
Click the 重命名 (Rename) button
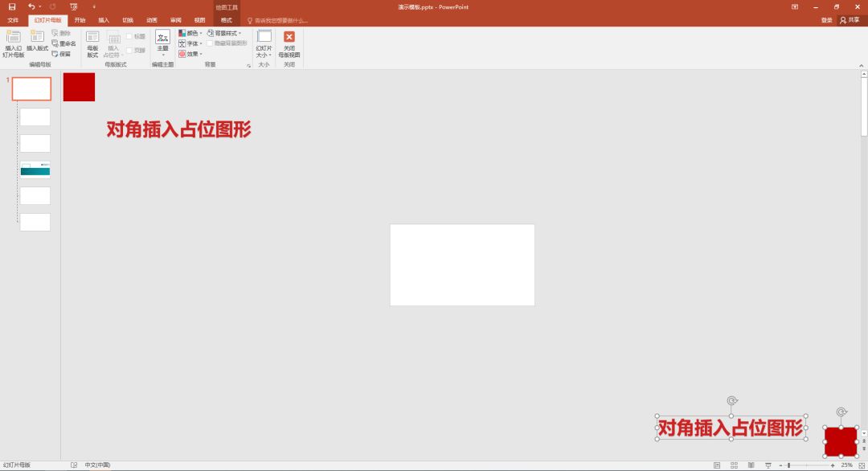pyautogui.click(x=64, y=43)
